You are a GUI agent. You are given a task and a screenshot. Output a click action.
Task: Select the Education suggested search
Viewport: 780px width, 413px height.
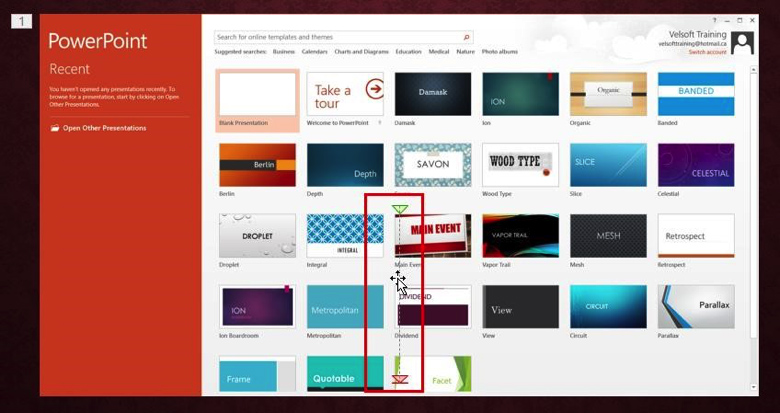408,52
